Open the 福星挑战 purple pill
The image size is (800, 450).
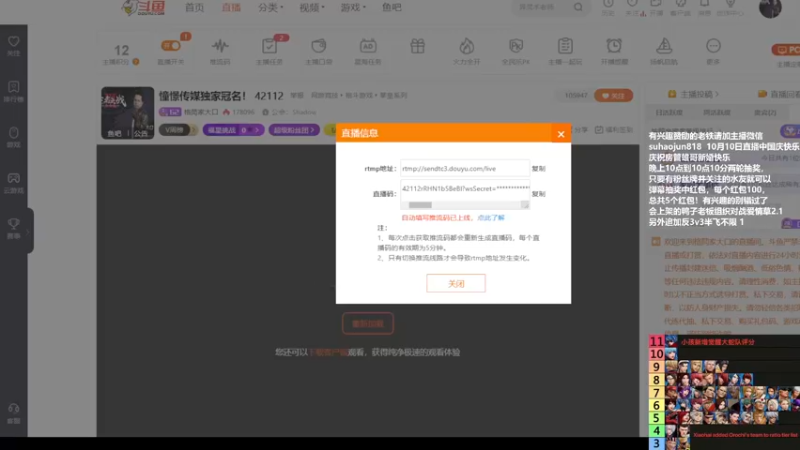point(233,130)
